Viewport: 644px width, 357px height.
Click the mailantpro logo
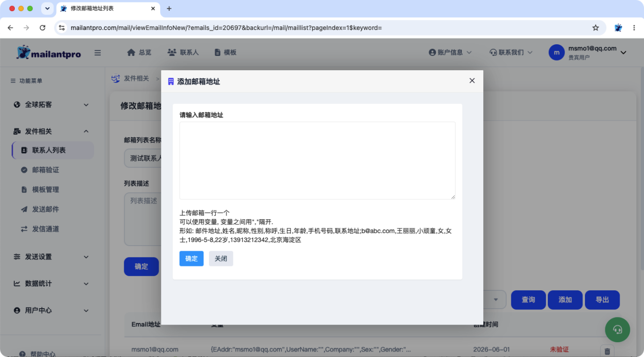point(48,52)
